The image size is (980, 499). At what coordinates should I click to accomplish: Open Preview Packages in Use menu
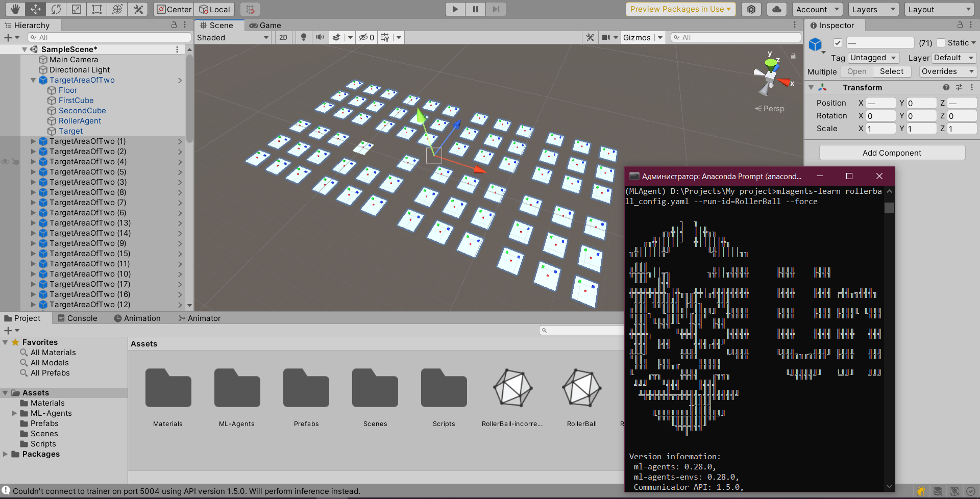pyautogui.click(x=680, y=9)
